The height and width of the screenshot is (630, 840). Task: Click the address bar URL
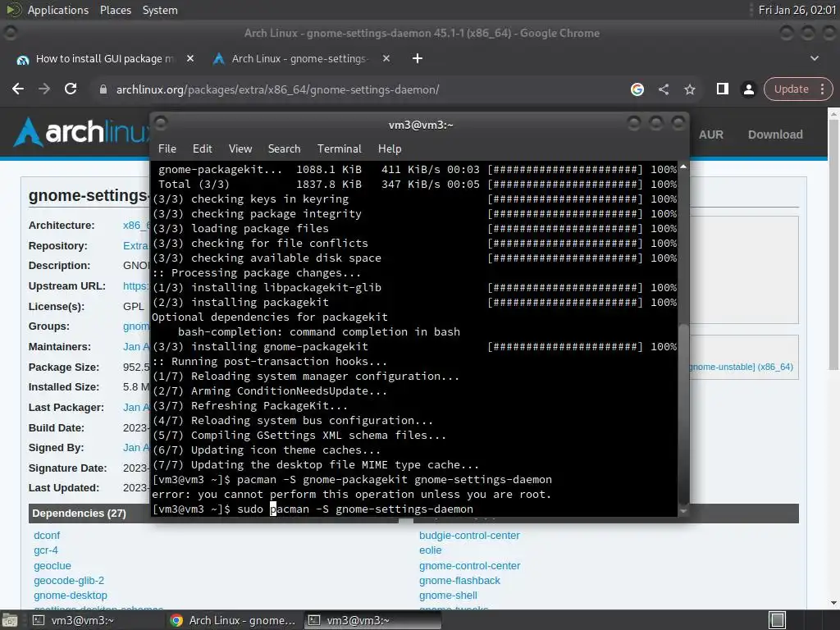click(x=277, y=89)
